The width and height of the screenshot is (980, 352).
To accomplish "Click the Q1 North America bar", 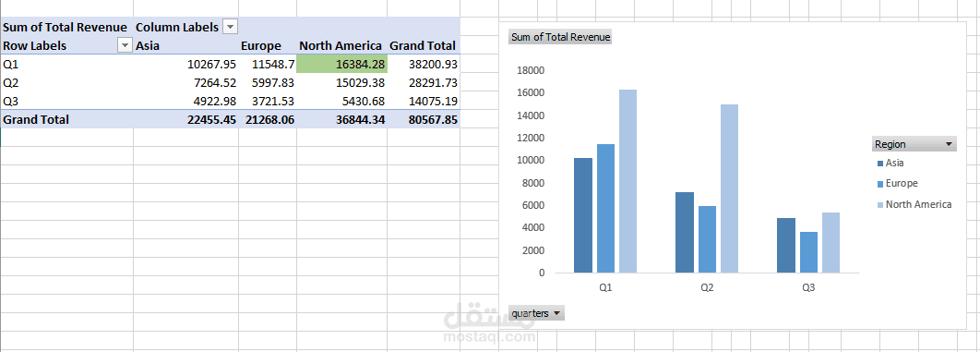I will coord(628,181).
